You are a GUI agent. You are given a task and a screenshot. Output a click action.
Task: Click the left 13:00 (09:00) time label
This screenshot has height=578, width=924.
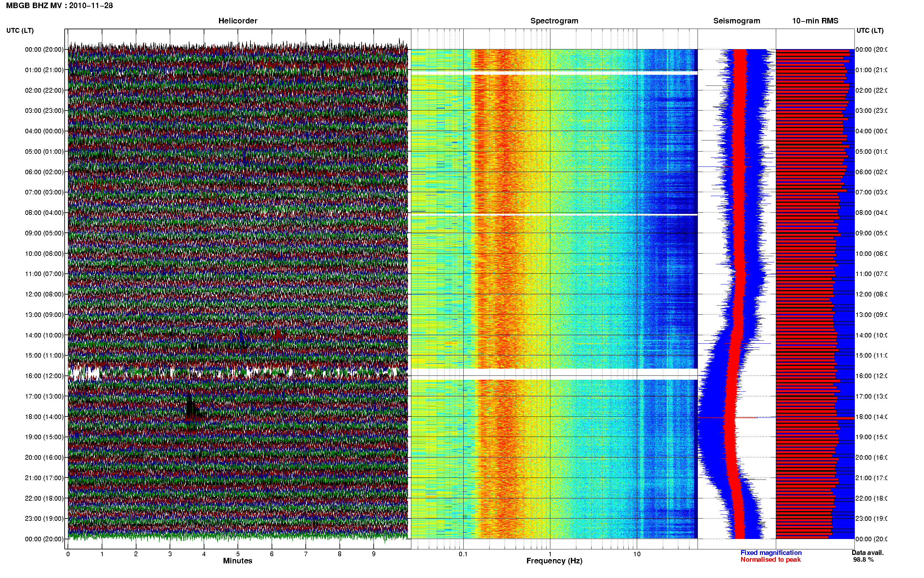[44, 315]
